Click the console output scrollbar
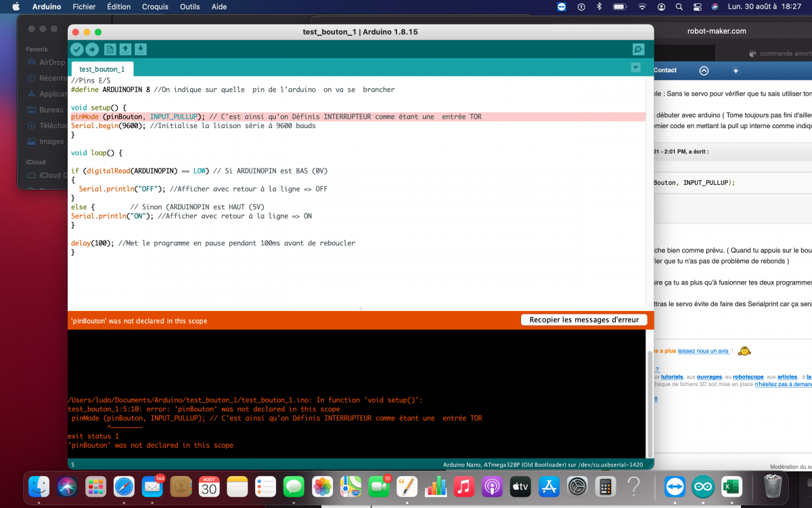Screen dimensions: 812x508 (x=651, y=404)
